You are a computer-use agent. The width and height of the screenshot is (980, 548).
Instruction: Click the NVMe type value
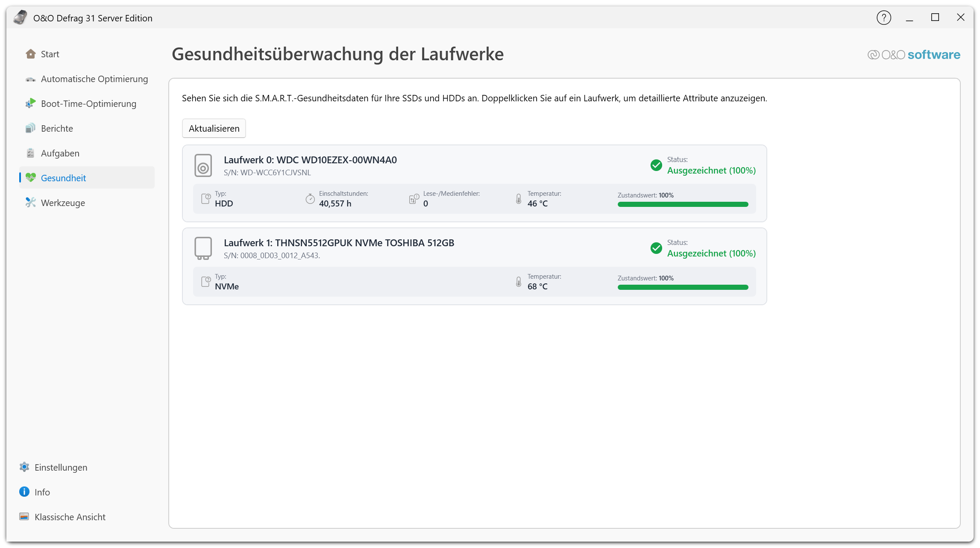(227, 286)
